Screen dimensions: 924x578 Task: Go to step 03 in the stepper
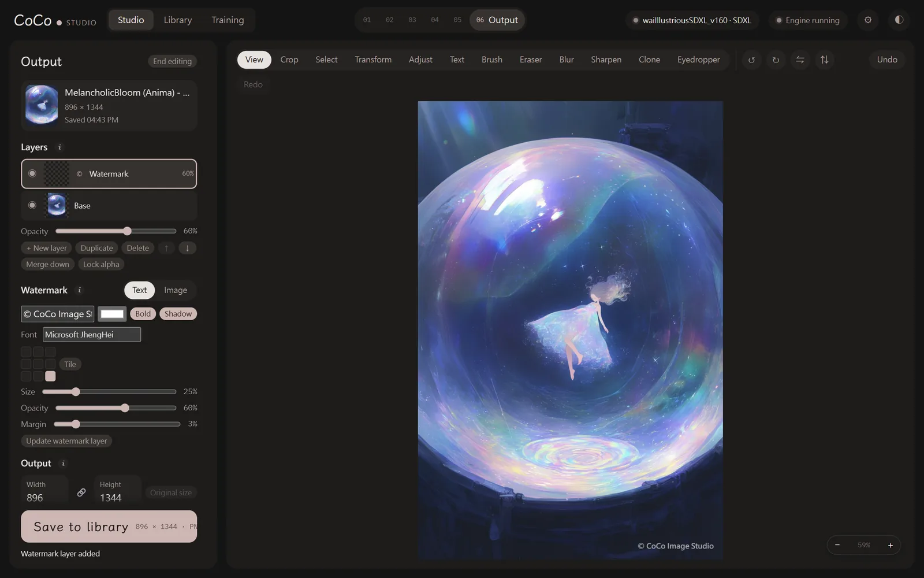click(412, 20)
